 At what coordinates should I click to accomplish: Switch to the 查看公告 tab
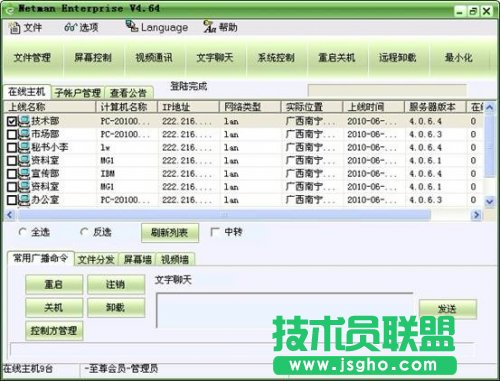coord(129,93)
